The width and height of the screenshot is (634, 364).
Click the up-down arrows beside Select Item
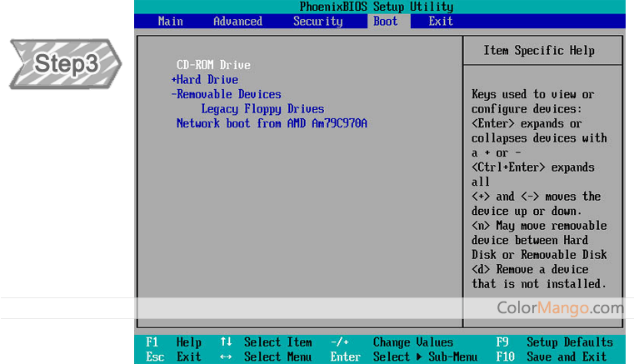(x=226, y=342)
